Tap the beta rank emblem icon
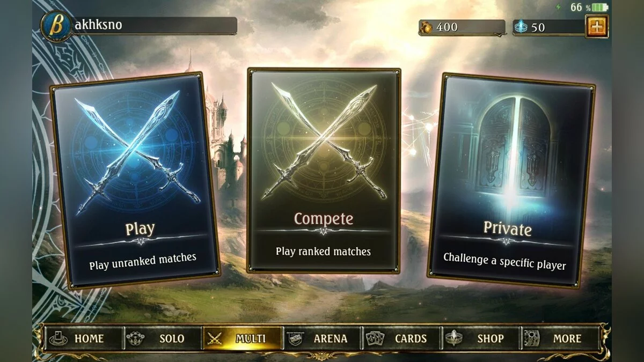The height and width of the screenshot is (362, 644). pos(56,25)
